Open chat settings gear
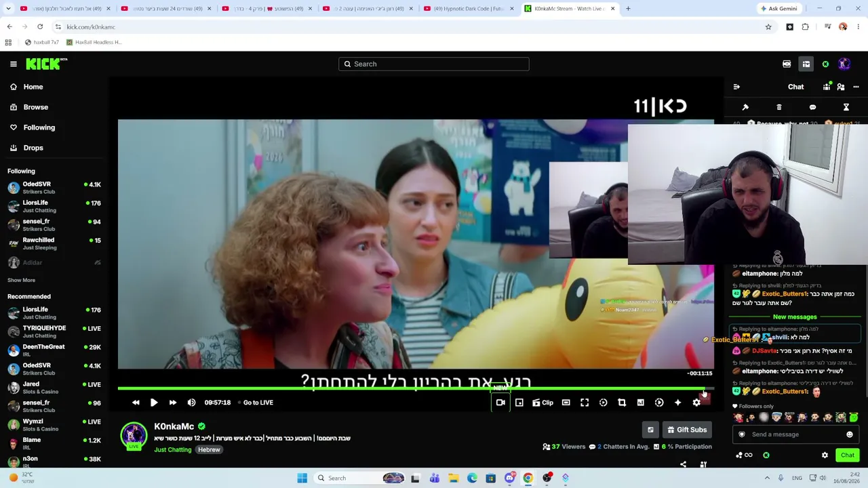The width and height of the screenshot is (868, 488). click(825, 455)
